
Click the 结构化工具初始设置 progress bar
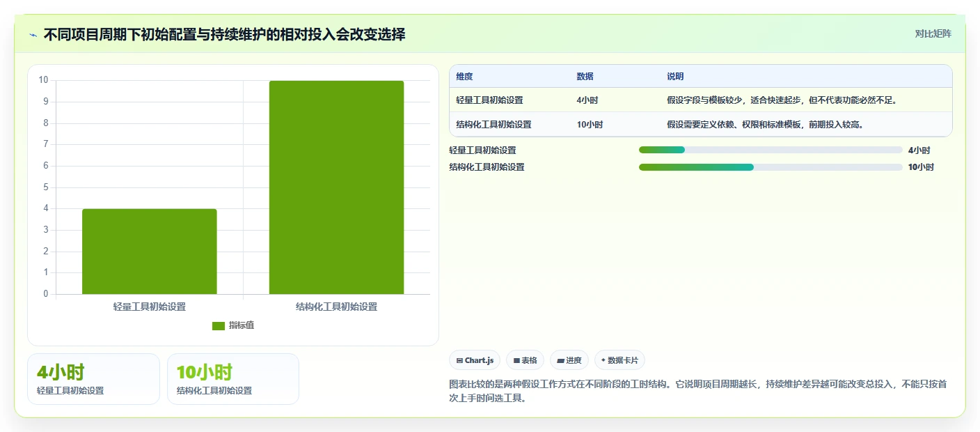pos(770,167)
